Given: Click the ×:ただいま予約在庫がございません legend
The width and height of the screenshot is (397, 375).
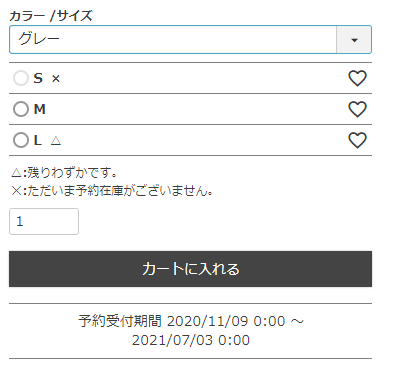Looking at the screenshot, I should point(112,191).
